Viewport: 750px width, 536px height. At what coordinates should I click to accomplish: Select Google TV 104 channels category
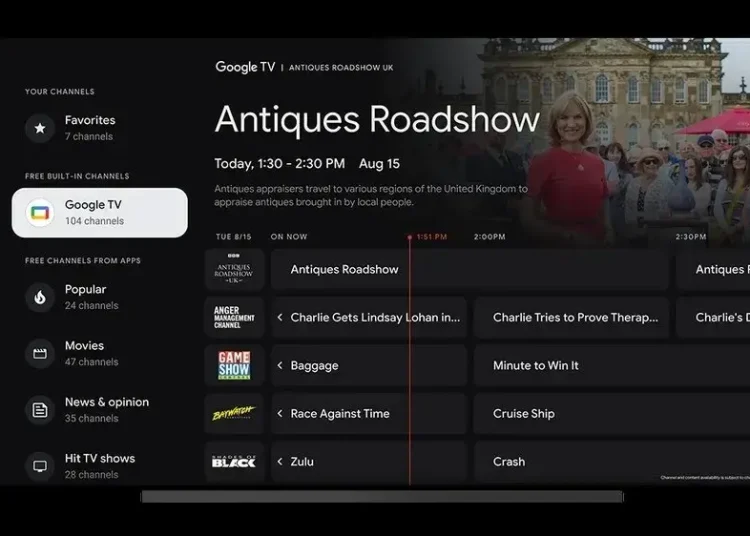99,213
